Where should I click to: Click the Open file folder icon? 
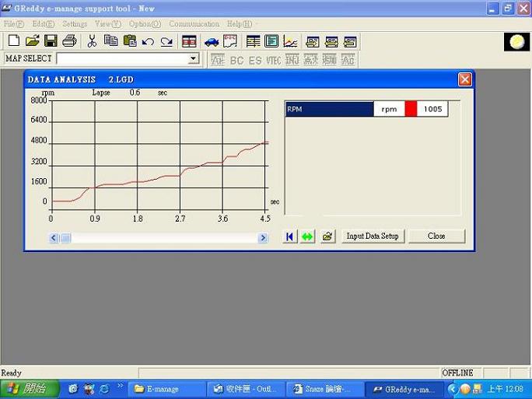coord(32,41)
